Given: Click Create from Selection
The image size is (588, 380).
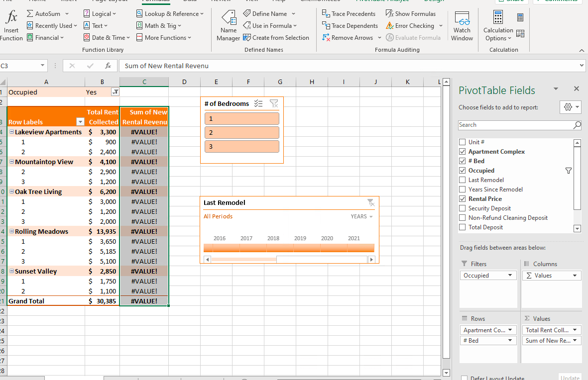Looking at the screenshot, I should click(276, 37).
